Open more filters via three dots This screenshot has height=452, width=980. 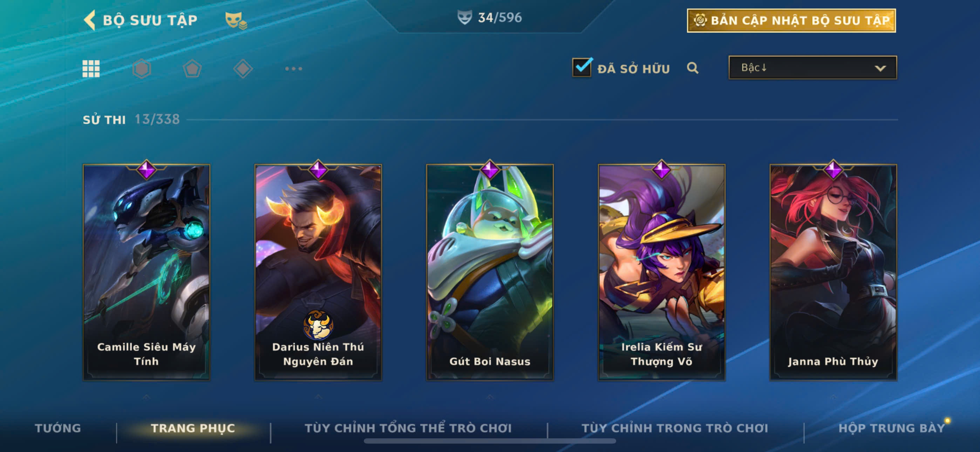[293, 69]
